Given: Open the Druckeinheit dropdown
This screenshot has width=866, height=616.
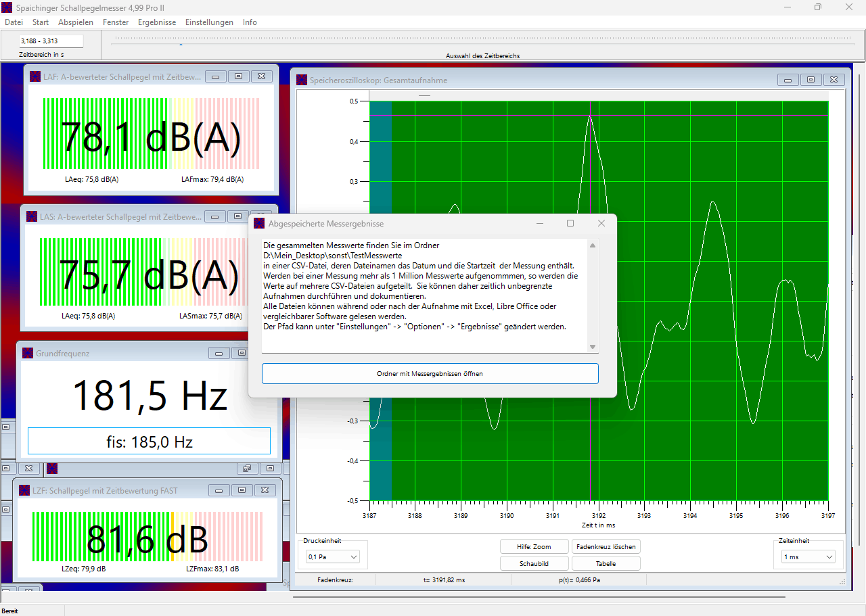Looking at the screenshot, I should point(333,556).
